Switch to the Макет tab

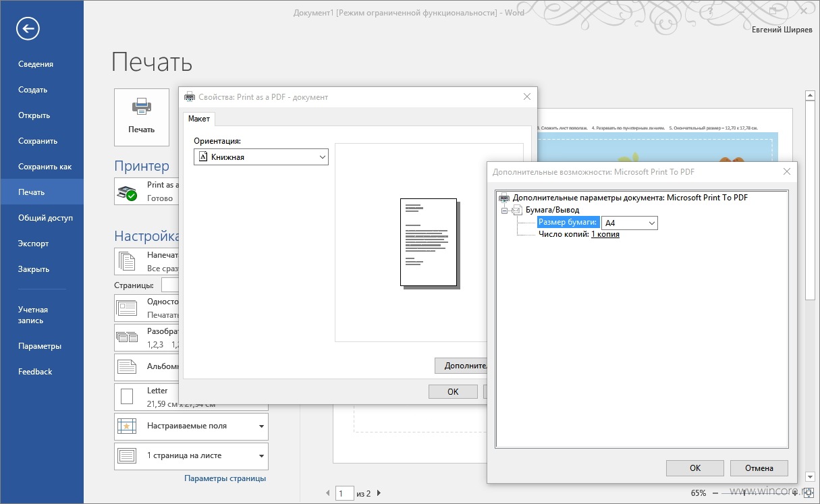point(199,119)
